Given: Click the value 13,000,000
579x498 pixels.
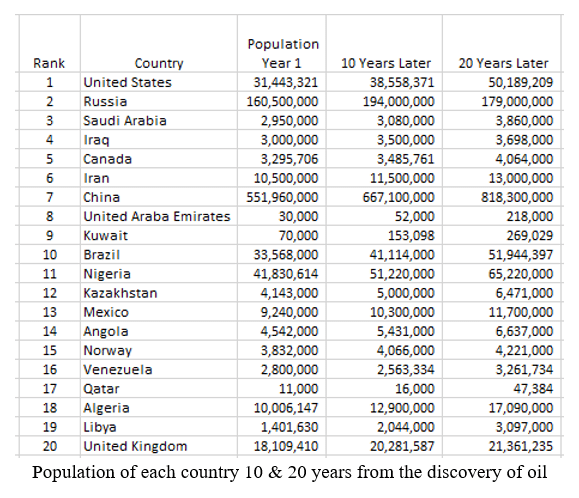Looking at the screenshot, I should (x=521, y=178).
